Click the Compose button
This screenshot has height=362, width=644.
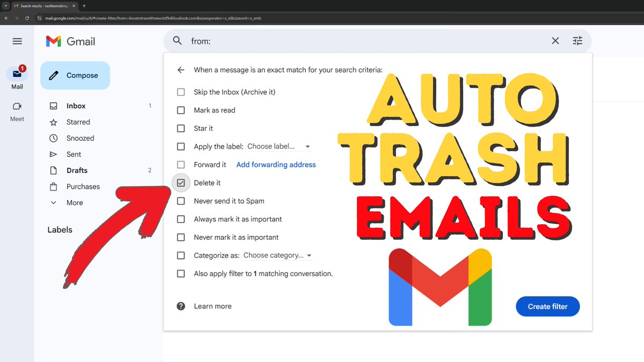click(x=75, y=76)
